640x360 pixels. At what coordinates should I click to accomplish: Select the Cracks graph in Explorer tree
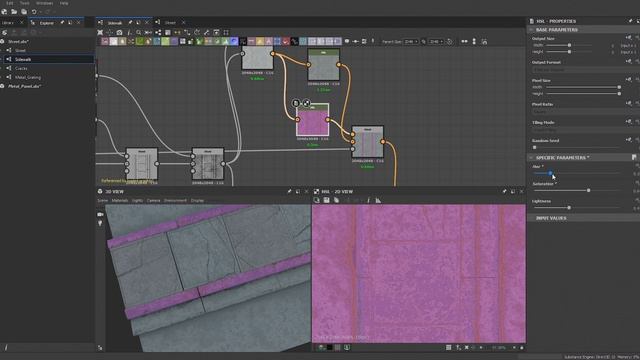pyautogui.click(x=21, y=68)
